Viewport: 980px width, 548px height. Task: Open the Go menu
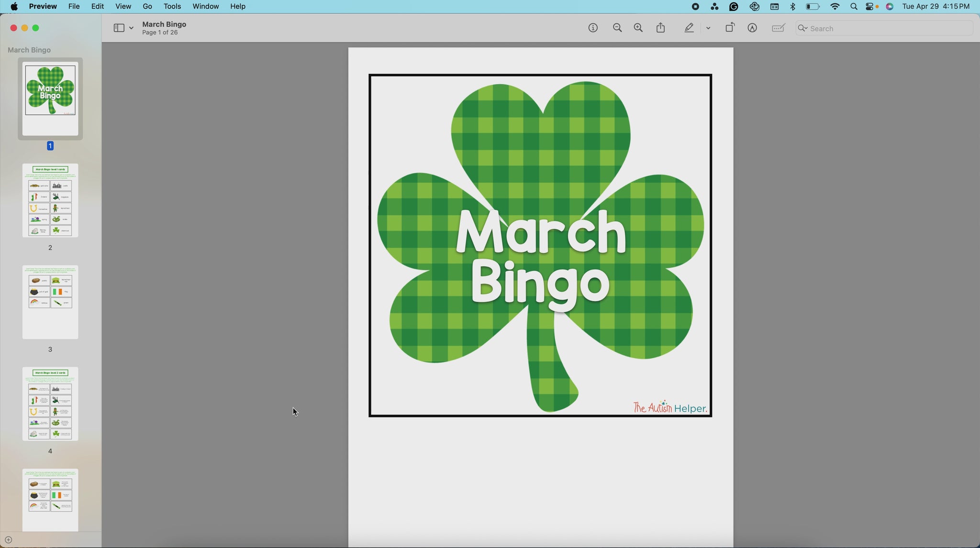coord(147,6)
